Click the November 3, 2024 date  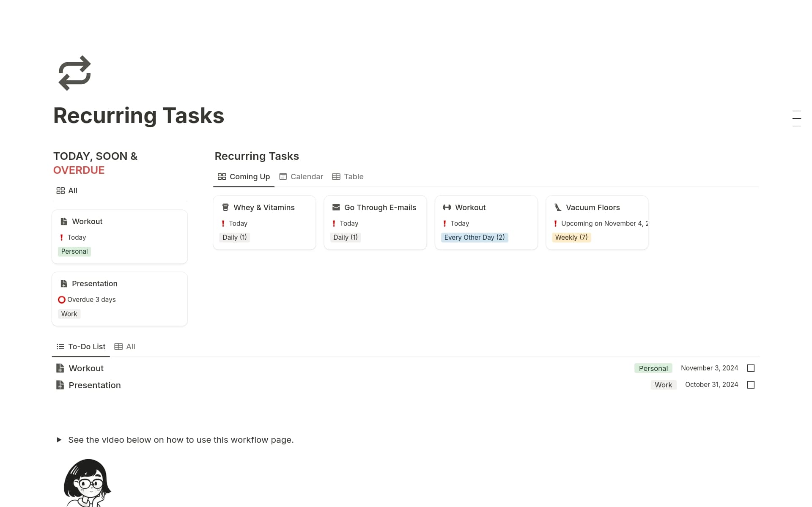709,368
